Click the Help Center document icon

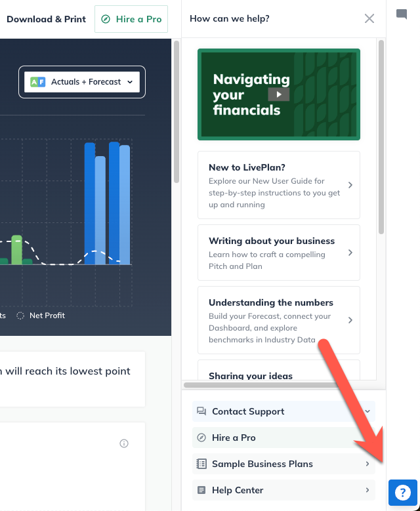(x=201, y=490)
